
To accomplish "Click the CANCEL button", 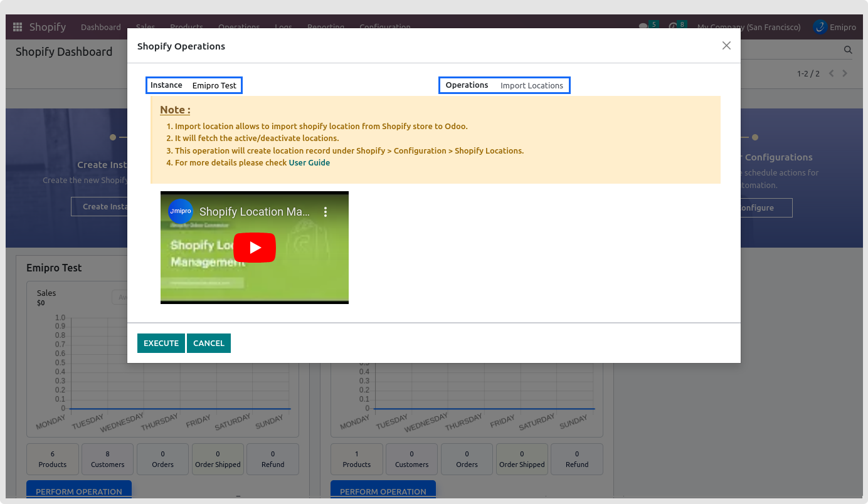I will click(x=209, y=343).
